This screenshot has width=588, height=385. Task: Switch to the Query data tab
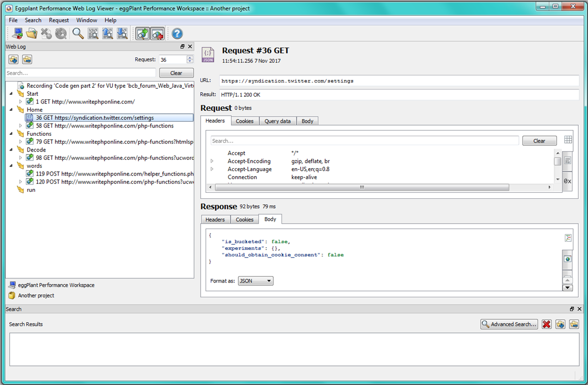point(278,121)
